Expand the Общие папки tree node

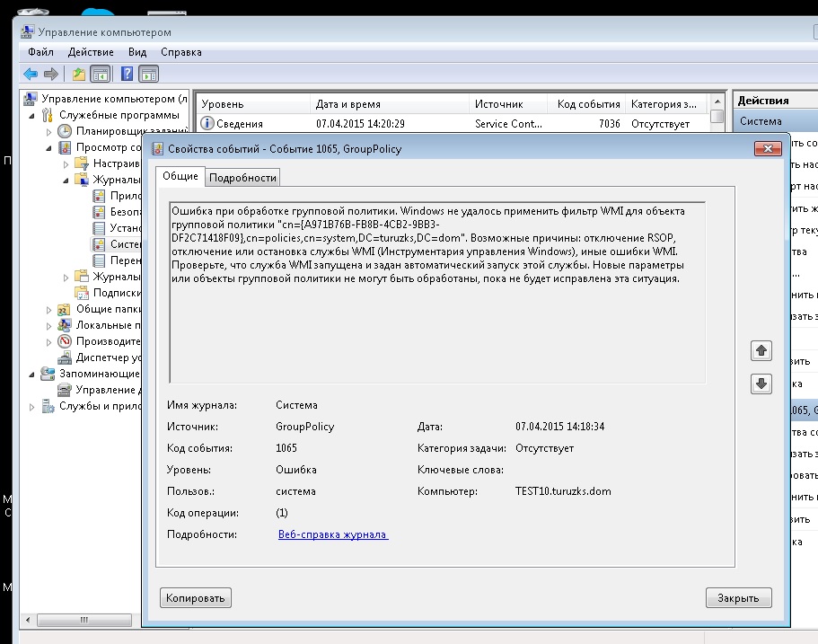point(49,310)
